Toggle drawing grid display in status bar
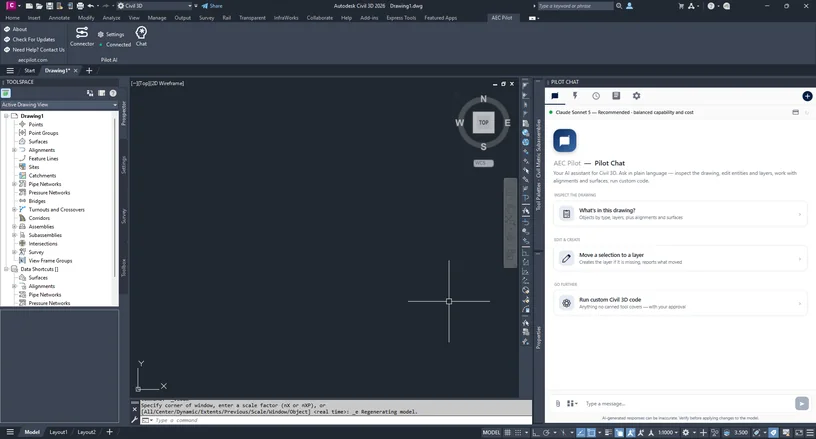This screenshot has height=439, width=816. (x=507, y=432)
